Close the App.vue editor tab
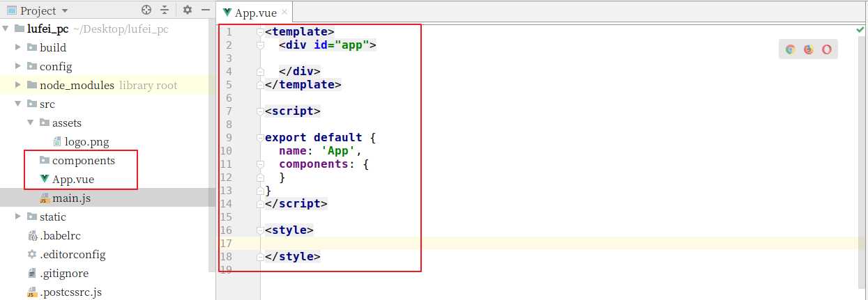868x300 pixels. (286, 13)
